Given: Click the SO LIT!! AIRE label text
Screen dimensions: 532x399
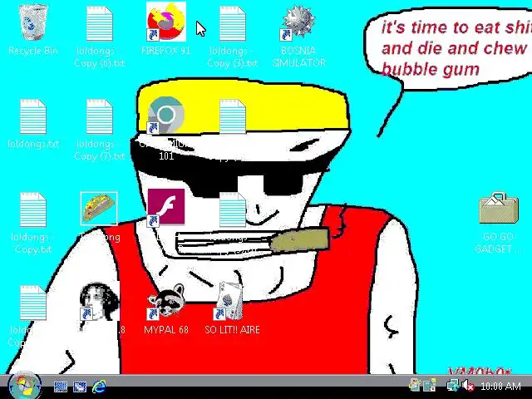Looking at the screenshot, I should [x=233, y=330].
